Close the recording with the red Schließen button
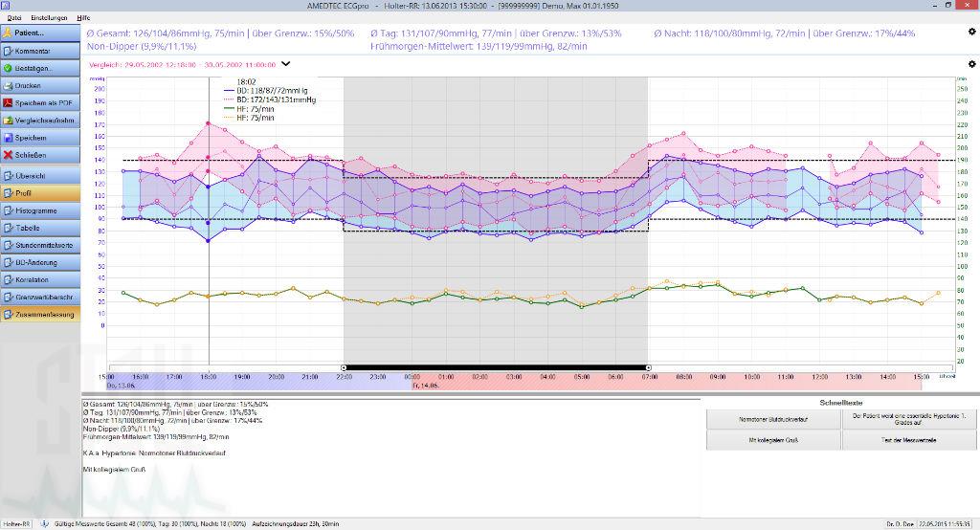The height and width of the screenshot is (530, 980). point(41,155)
